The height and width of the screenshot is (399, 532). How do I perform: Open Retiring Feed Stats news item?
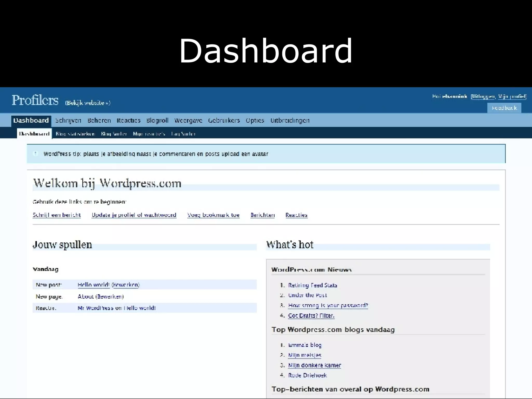tap(312, 285)
